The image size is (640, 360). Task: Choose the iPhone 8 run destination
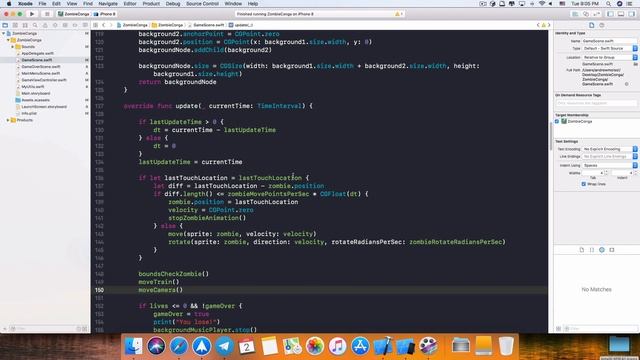(x=105, y=14)
